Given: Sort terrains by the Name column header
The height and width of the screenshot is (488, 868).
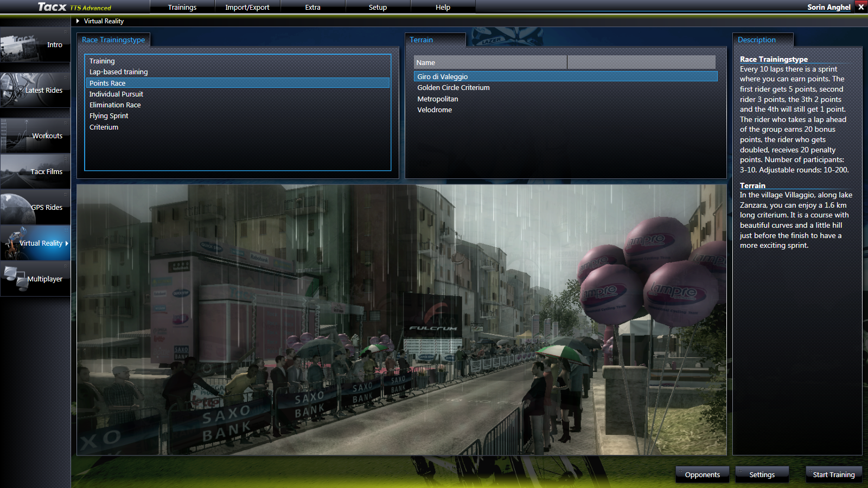Looking at the screenshot, I should pyautogui.click(x=490, y=62).
